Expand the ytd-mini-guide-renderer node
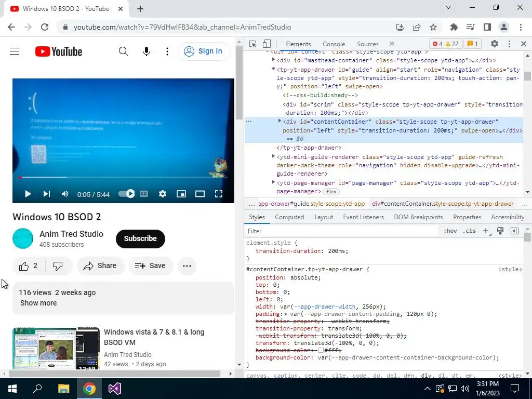 (273, 156)
